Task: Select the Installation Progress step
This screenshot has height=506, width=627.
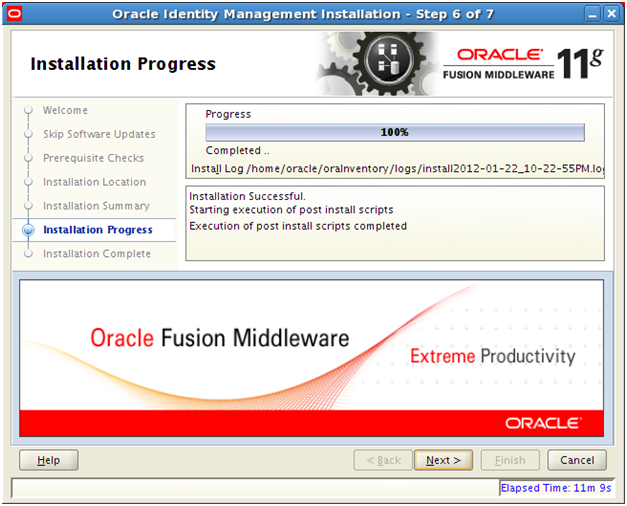Action: 98,230
